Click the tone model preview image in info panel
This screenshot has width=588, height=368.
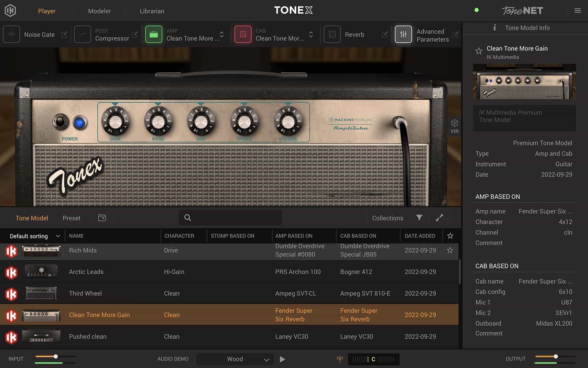pyautogui.click(x=524, y=82)
